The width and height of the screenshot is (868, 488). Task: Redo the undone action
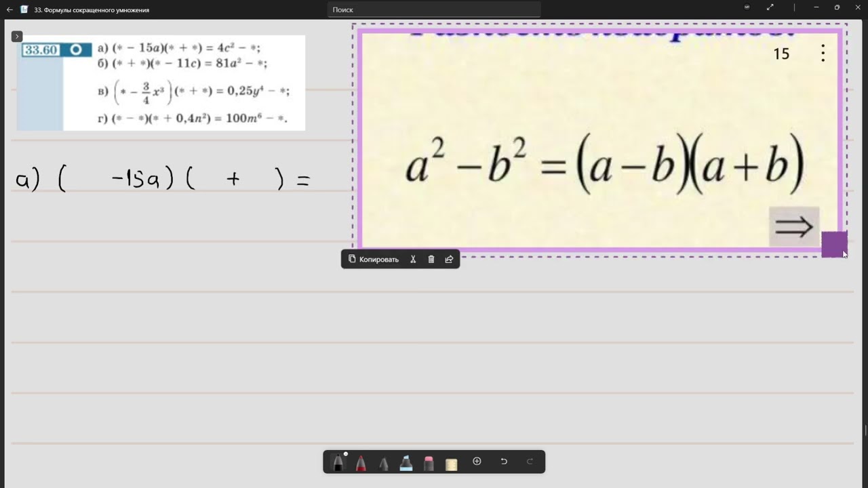(x=530, y=462)
